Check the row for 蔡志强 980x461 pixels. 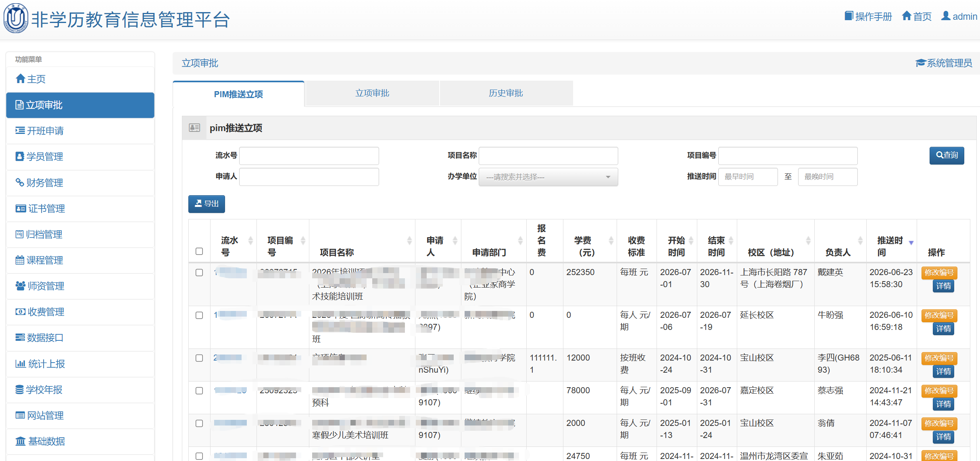[199, 391]
